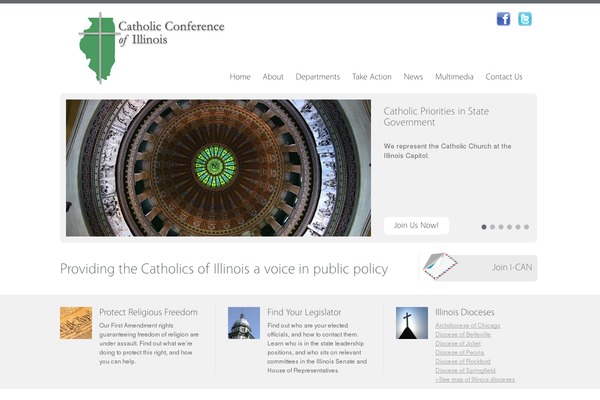
Task: Open Diocese of Rockford link
Action: [x=463, y=361]
